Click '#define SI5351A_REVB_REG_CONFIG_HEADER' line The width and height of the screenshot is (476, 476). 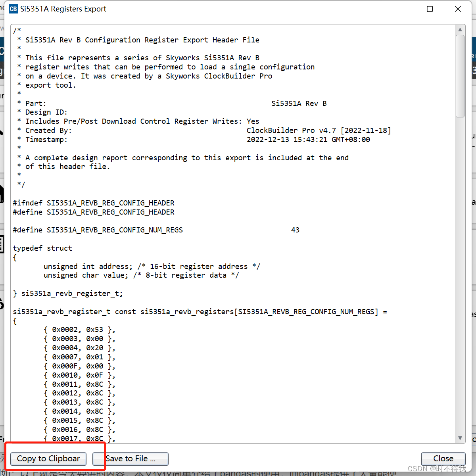[94, 212]
